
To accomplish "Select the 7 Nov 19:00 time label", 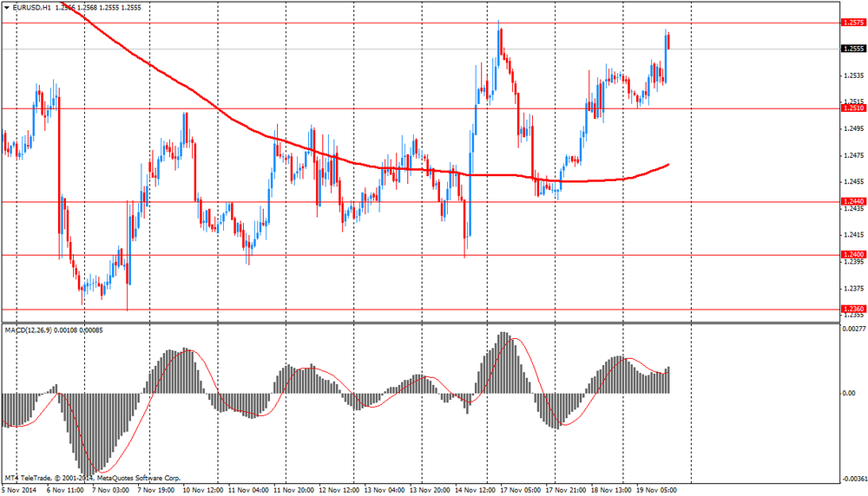I will (155, 490).
